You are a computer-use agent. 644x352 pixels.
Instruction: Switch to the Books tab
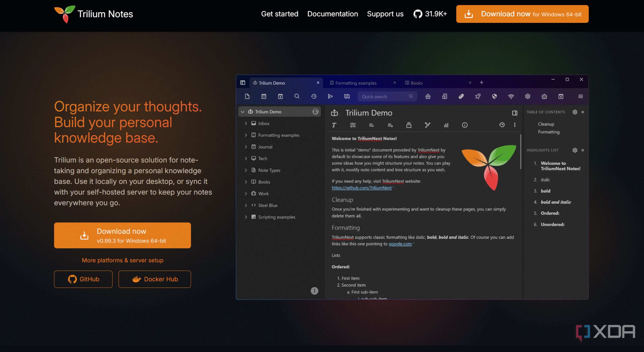click(x=439, y=83)
